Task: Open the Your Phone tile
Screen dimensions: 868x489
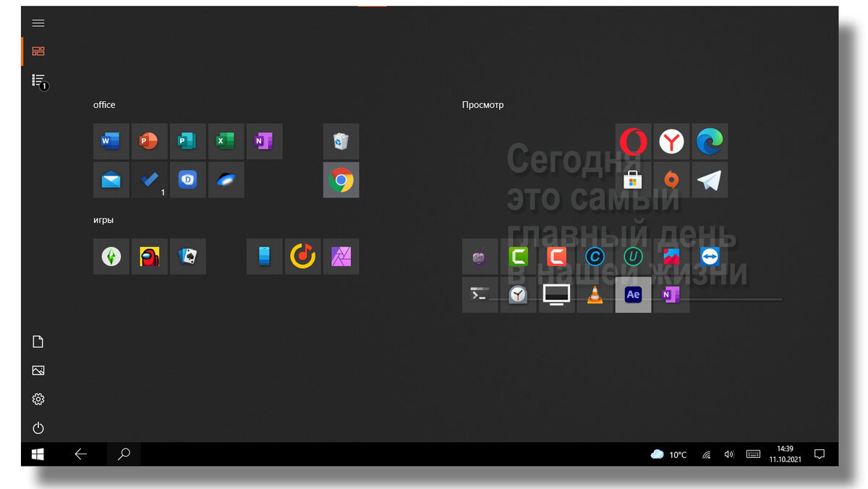Action: click(x=265, y=256)
